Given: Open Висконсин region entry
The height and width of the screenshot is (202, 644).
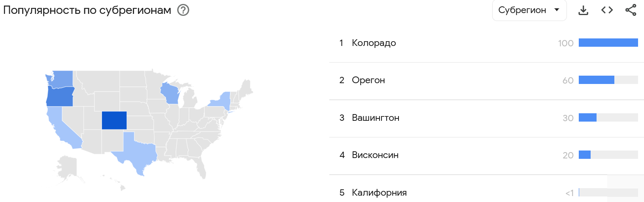Looking at the screenshot, I should [375, 155].
